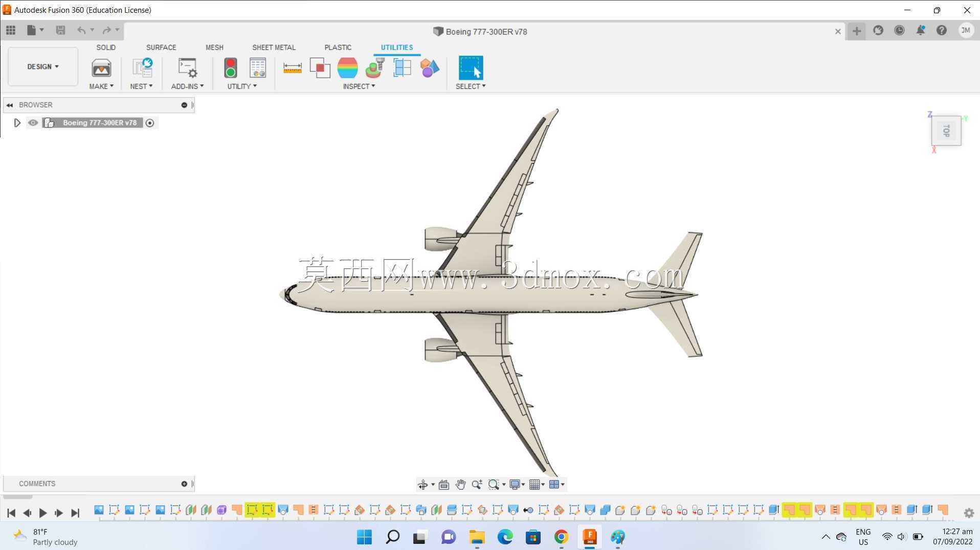Step timeline back one feature

[27, 513]
